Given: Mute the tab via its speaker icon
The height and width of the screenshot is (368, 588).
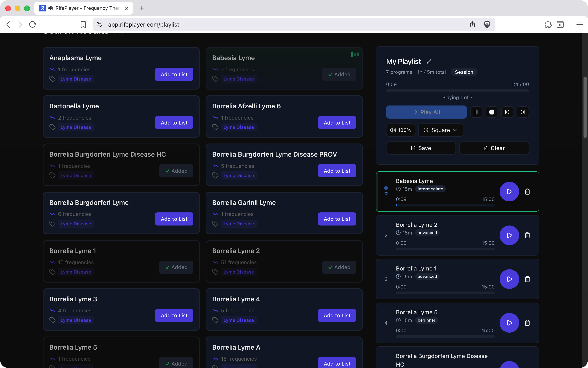Looking at the screenshot, I should click(x=51, y=8).
